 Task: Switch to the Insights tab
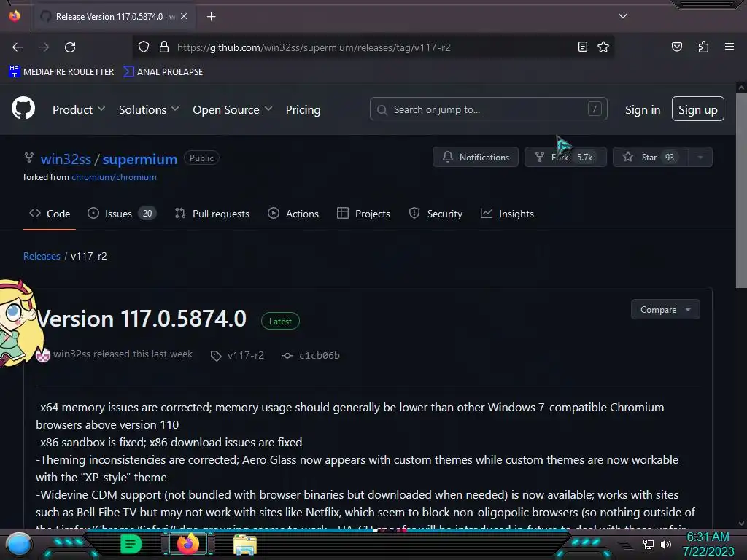[507, 214]
